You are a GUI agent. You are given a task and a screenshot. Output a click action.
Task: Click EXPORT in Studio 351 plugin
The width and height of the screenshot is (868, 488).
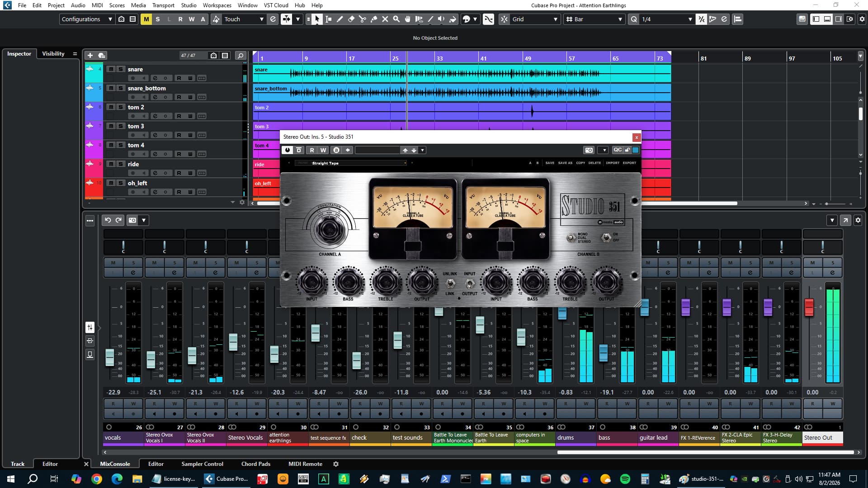coord(629,163)
